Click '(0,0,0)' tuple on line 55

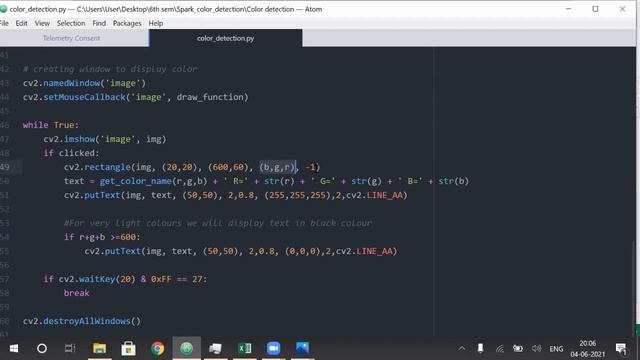302,251
